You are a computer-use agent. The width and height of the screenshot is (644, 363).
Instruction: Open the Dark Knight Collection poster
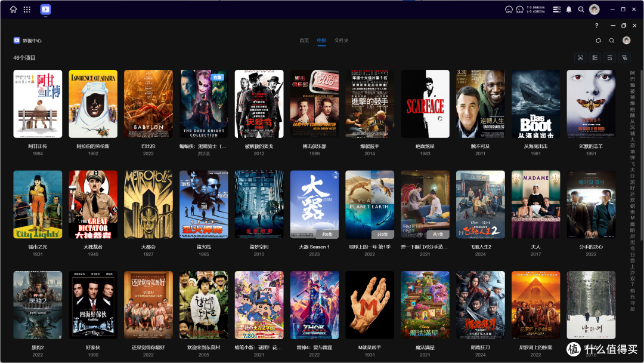click(x=204, y=104)
